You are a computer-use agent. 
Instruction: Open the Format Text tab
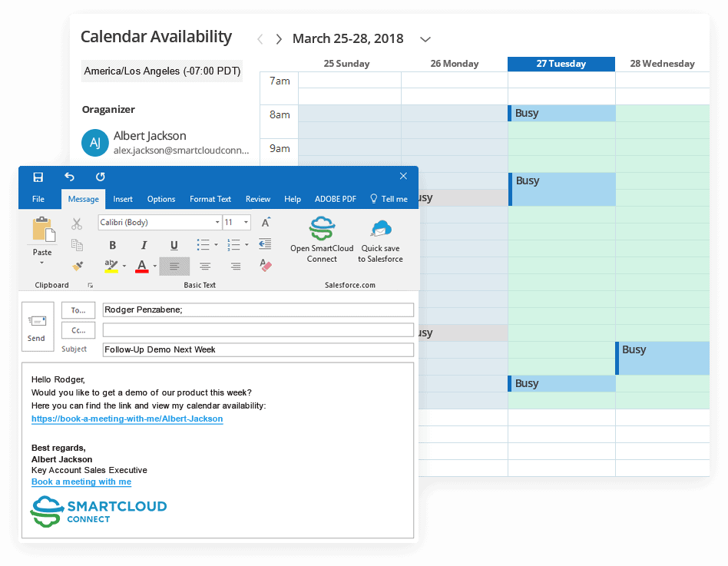click(210, 199)
